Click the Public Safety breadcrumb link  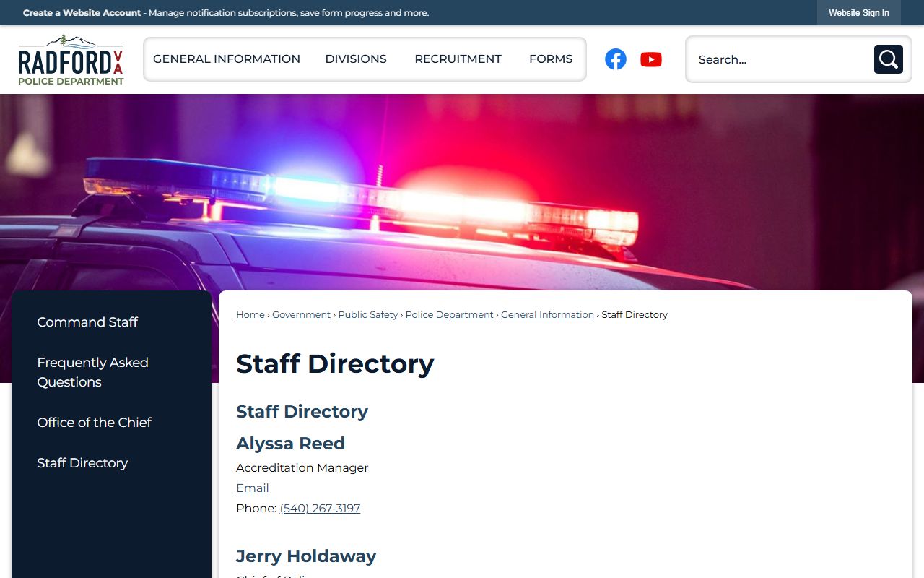368,315
